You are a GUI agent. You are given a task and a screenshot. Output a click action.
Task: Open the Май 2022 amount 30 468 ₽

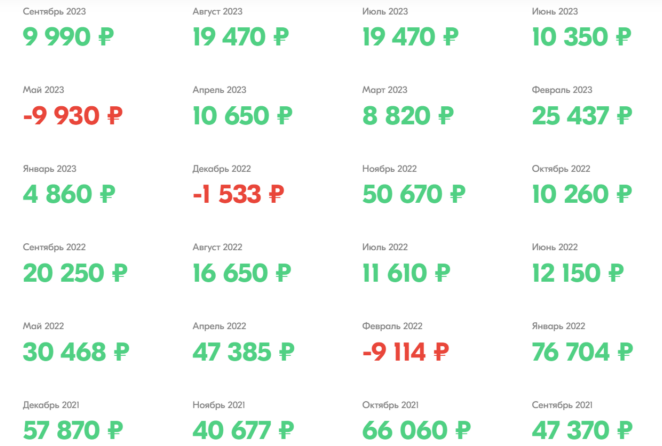[x=75, y=351]
